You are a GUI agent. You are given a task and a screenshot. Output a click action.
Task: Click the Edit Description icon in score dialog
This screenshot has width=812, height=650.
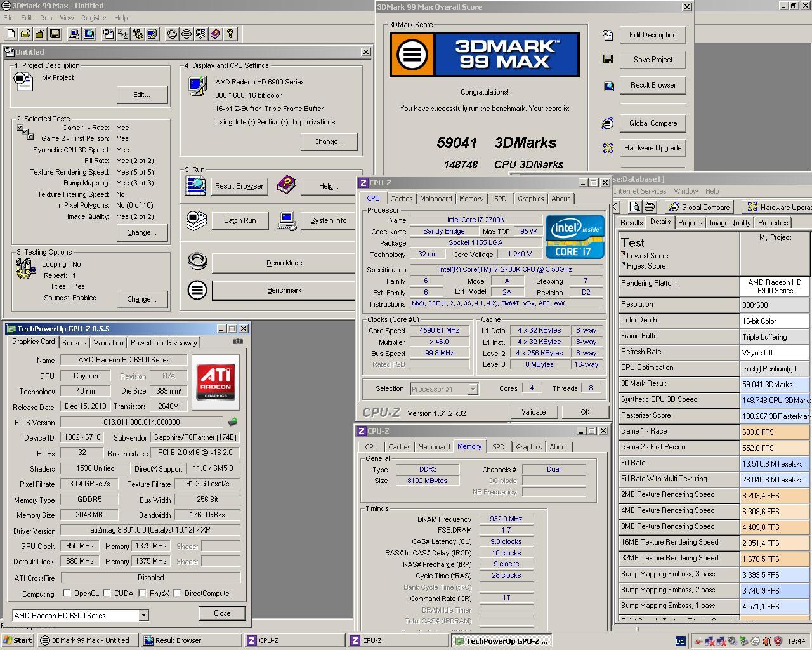click(608, 35)
